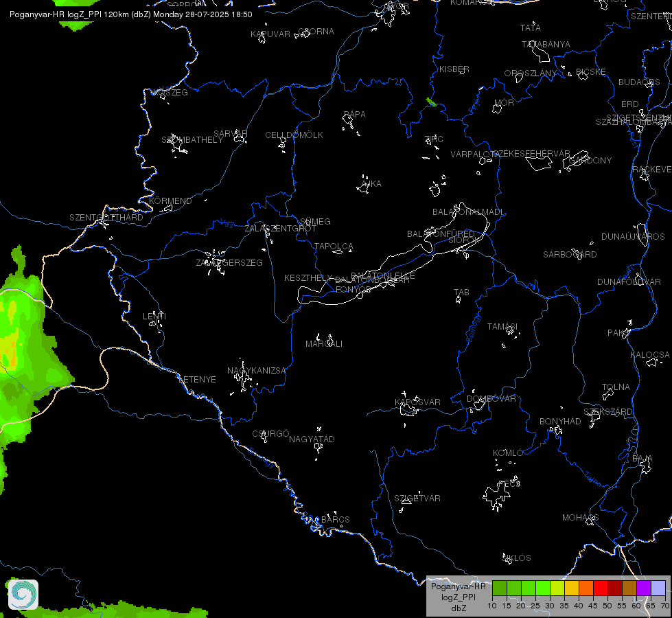
Task: Click the ZIRC city label
Action: [x=434, y=139]
